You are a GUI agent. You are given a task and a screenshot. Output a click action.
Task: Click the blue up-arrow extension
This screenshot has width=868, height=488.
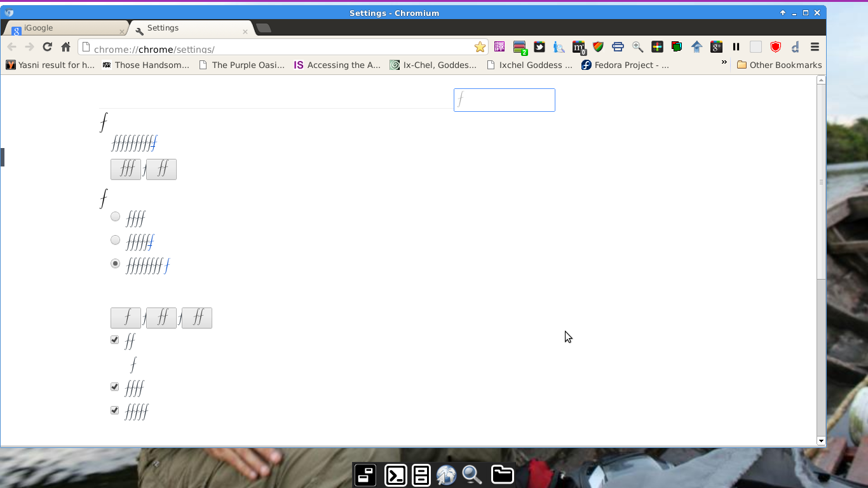696,47
